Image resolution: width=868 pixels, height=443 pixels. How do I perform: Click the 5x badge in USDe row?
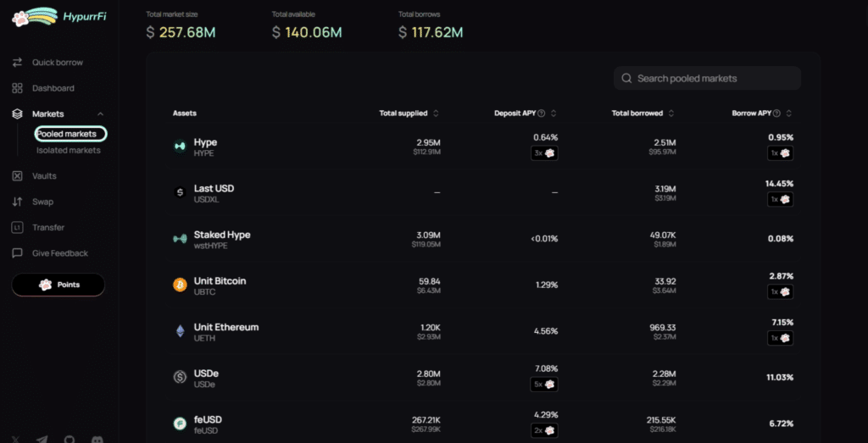544,385
